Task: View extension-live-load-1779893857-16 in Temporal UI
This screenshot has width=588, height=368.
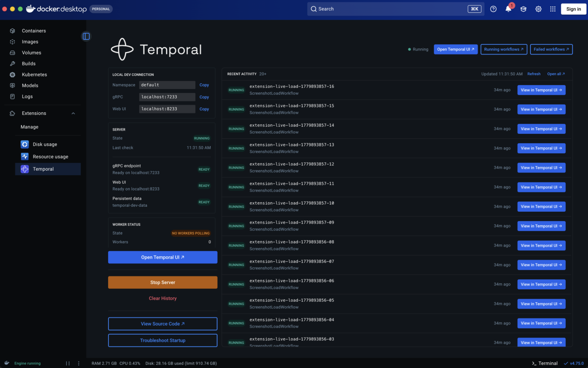Action: [541, 90]
